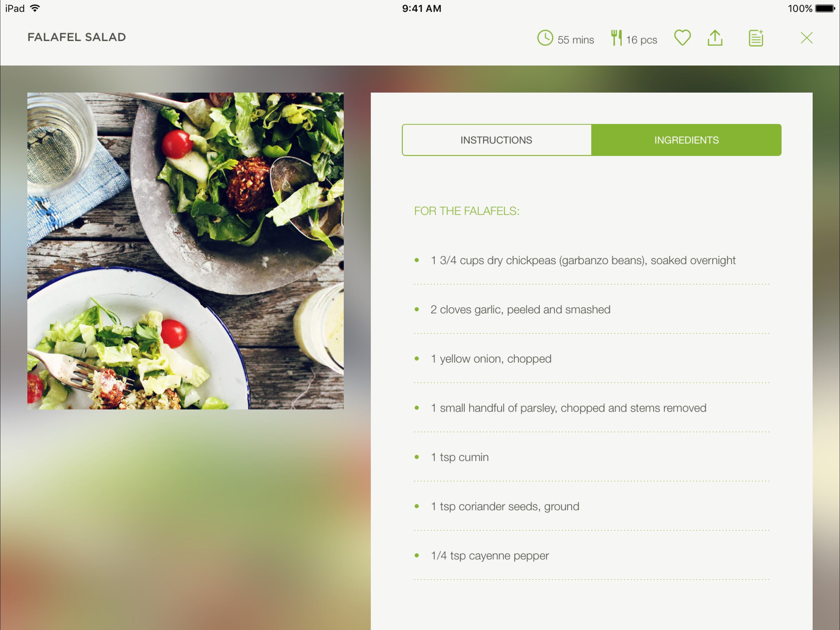Click the clock icon beside 55 mins

point(545,38)
